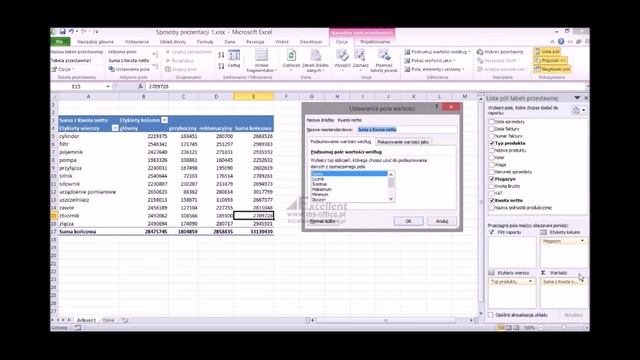
Task: Check the Nazwa produktu field
Action: 491,150
